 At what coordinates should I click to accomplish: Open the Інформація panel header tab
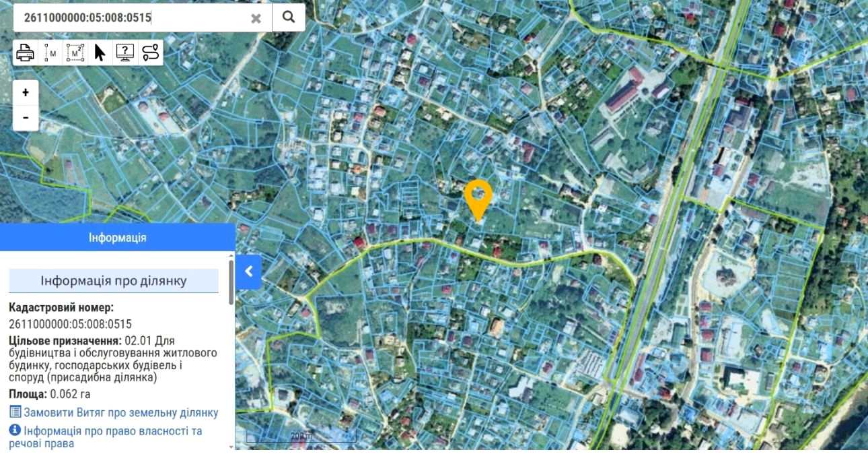click(x=117, y=238)
